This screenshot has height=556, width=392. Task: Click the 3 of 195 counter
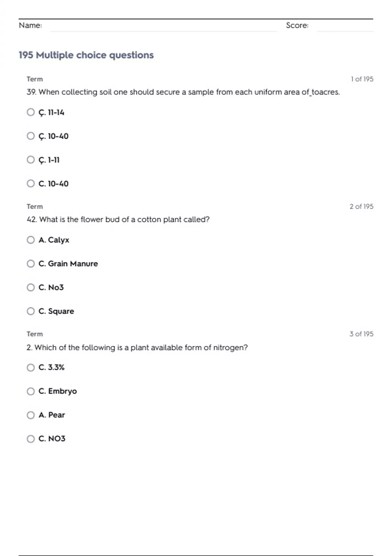click(x=361, y=334)
